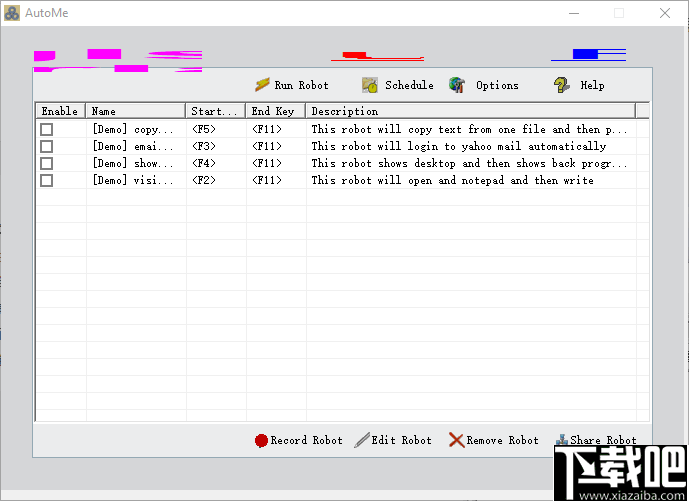Click the Help question mark icon
689x501 pixels.
point(562,85)
